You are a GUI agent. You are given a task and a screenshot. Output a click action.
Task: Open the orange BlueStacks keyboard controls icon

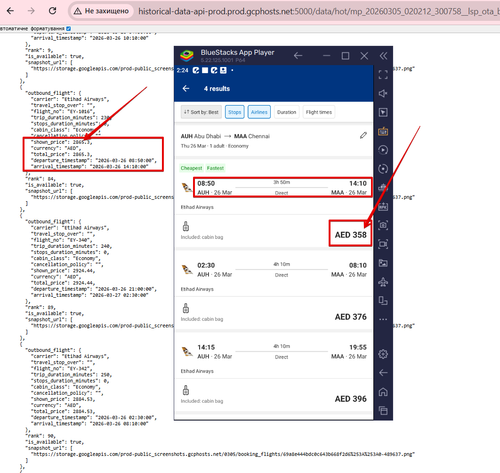(383, 131)
